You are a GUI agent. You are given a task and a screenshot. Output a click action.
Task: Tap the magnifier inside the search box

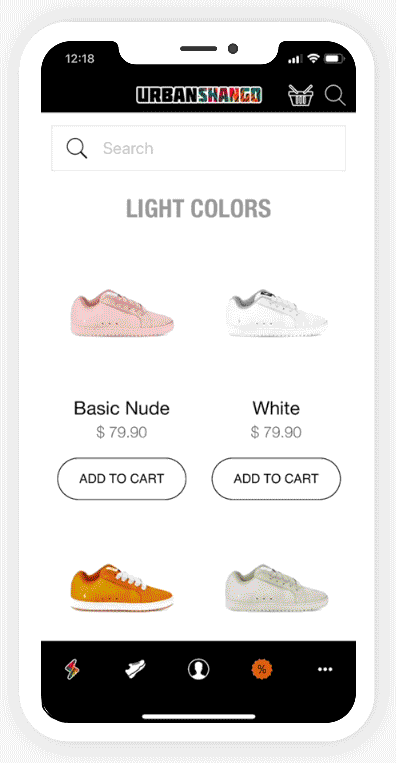77,148
